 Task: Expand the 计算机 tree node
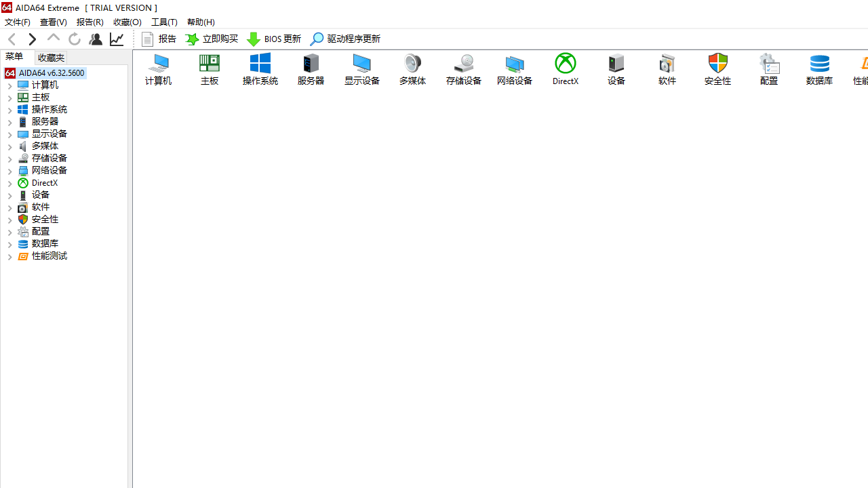tap(9, 86)
